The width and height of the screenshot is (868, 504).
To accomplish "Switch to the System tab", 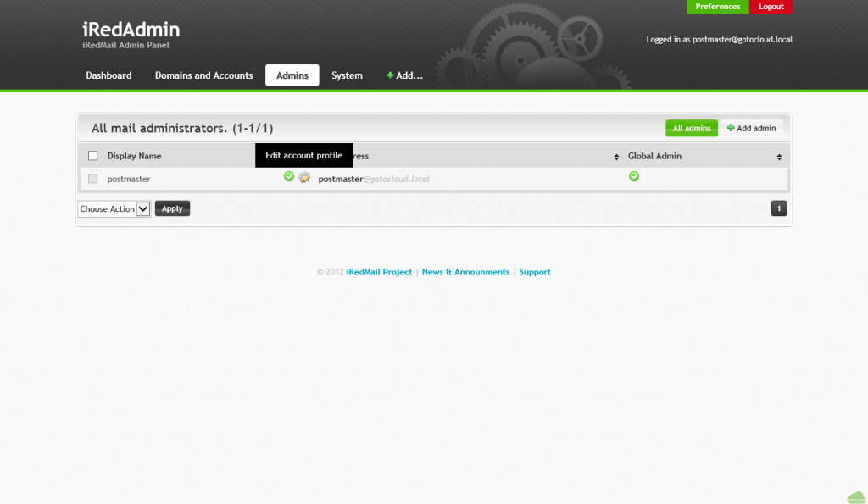I will (x=347, y=75).
